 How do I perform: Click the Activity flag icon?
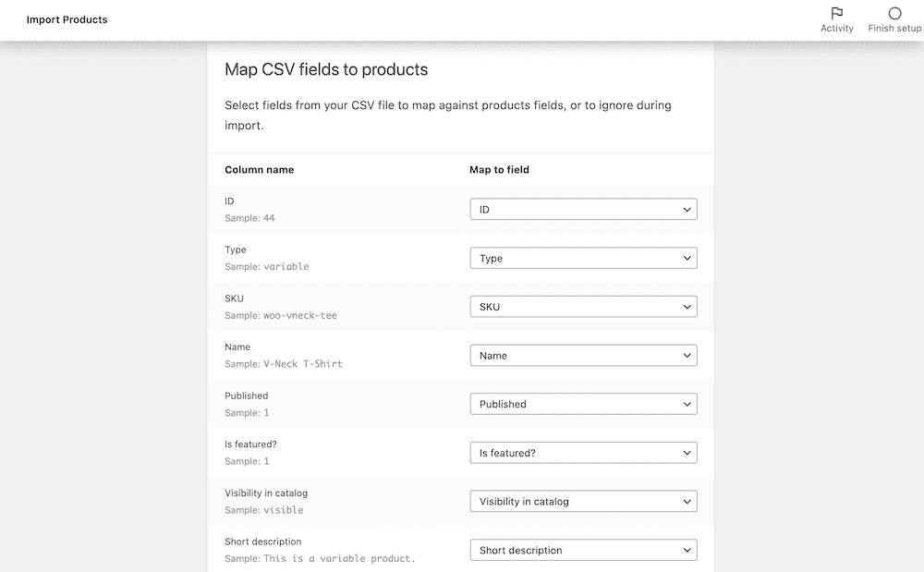(x=836, y=13)
